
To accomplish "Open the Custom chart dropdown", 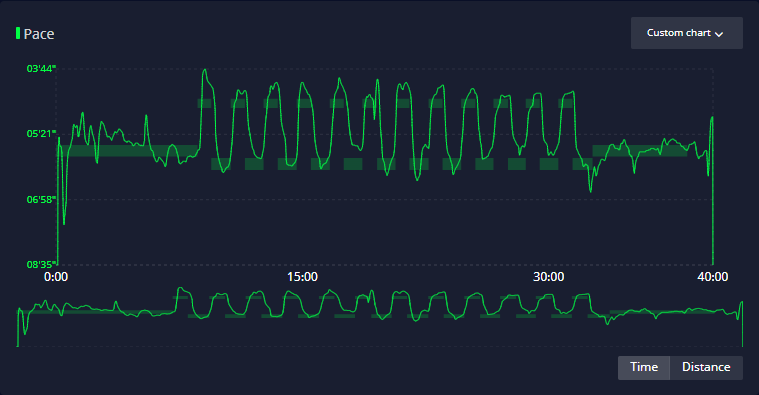I will coord(686,33).
